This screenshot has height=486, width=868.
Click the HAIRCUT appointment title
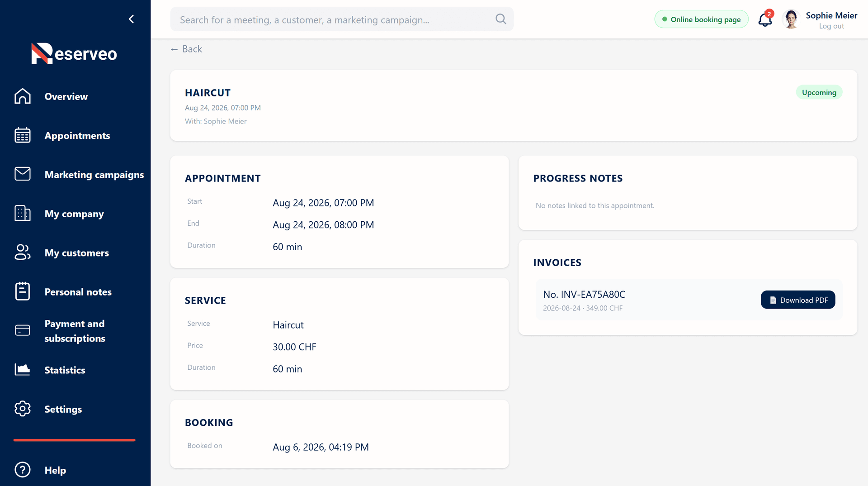click(x=208, y=93)
